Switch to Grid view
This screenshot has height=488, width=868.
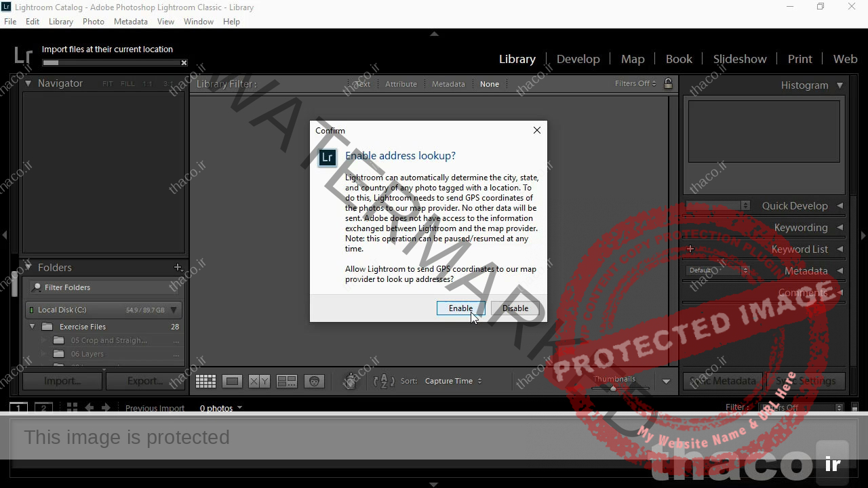coord(205,382)
